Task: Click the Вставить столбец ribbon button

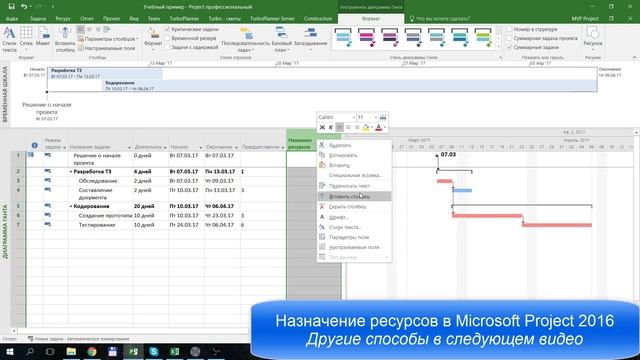Action: [64, 39]
